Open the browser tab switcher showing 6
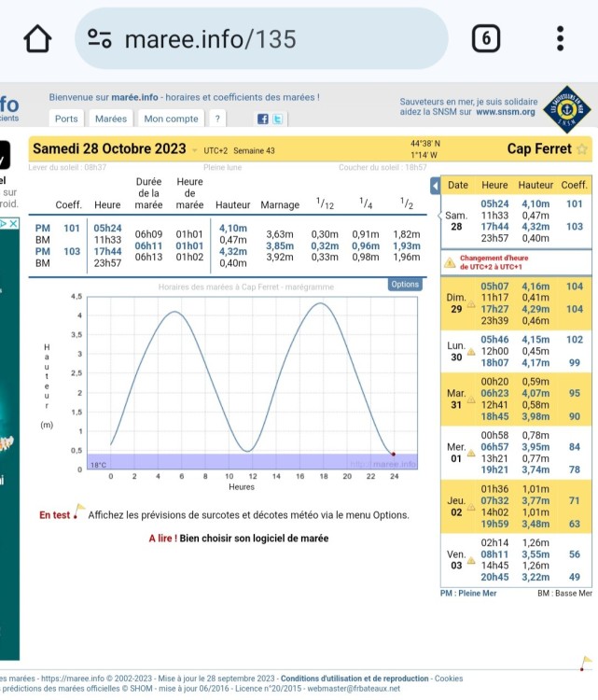The height and width of the screenshot is (700, 598). (486, 38)
